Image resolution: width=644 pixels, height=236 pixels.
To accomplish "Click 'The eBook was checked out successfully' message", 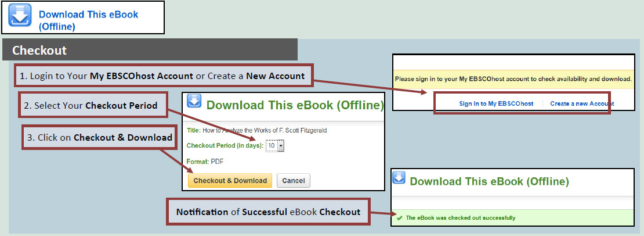I will click(461, 218).
